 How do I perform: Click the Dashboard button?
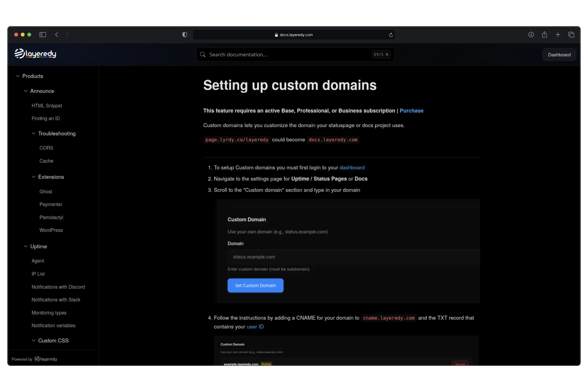click(559, 55)
